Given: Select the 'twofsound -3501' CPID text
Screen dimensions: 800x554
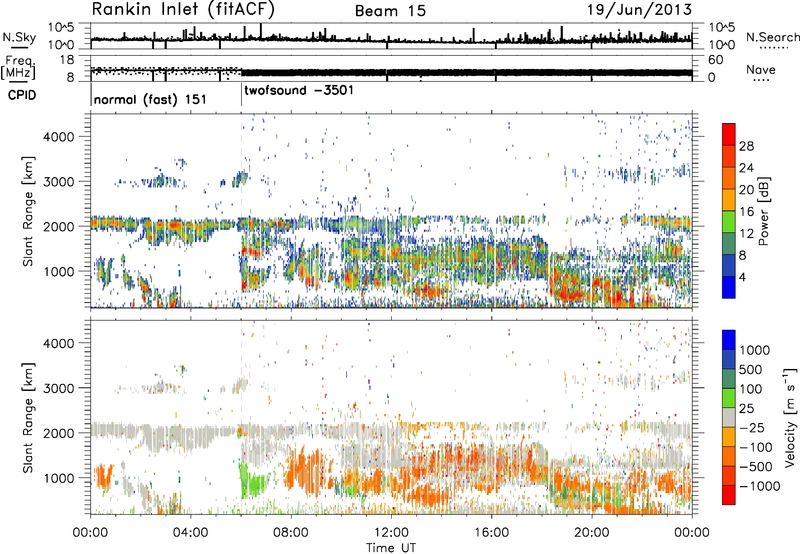Looking at the screenshot, I should (x=299, y=90).
